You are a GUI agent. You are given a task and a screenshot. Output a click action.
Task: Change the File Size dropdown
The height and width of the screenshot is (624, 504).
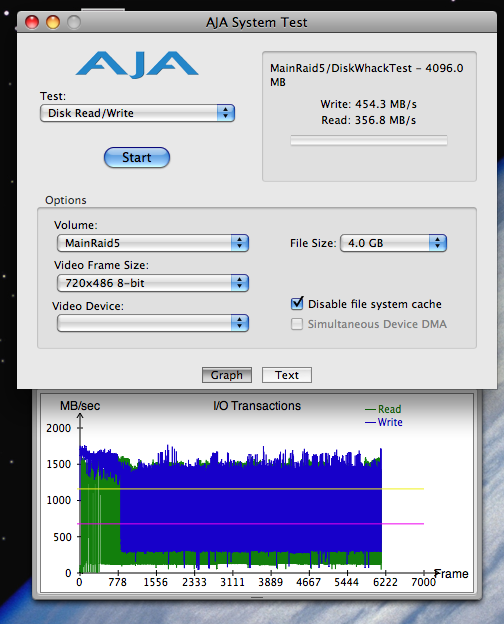[393, 243]
